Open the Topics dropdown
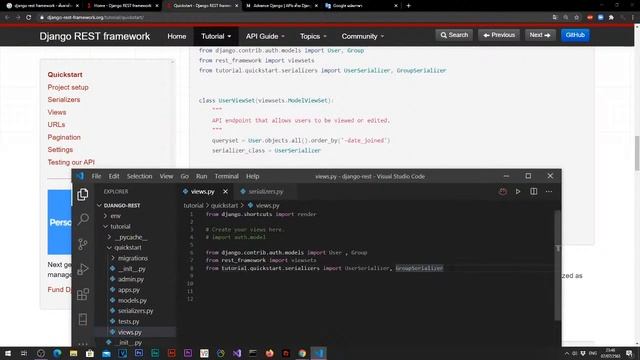Screen dimensions: 640x360 click(313, 36)
